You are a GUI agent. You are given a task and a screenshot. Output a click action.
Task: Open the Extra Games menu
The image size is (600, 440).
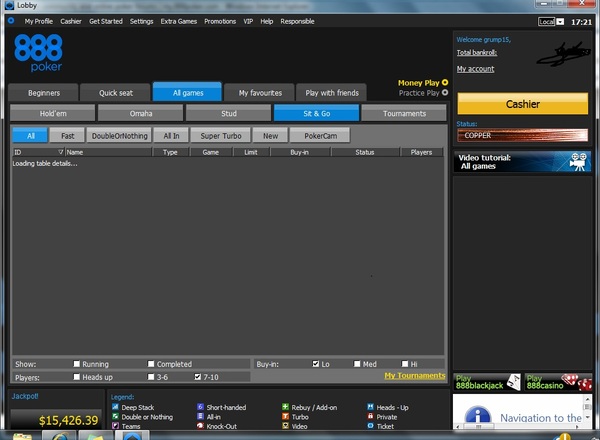[179, 21]
